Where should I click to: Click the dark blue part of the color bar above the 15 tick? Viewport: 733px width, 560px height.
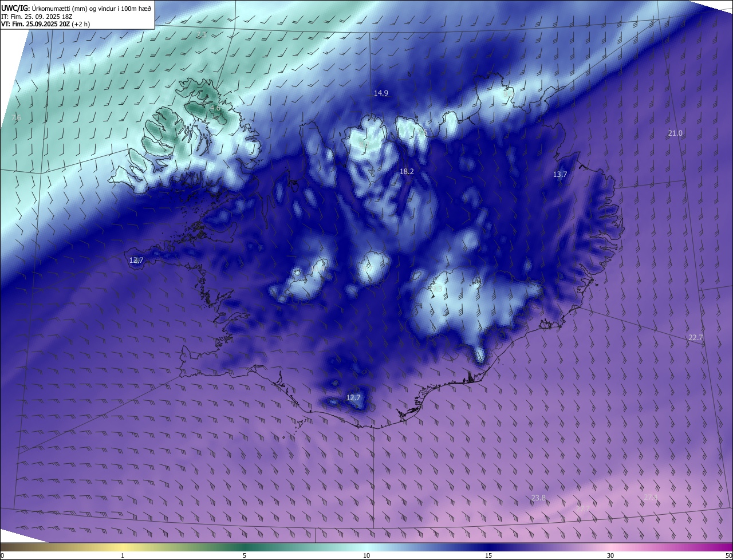point(488,547)
